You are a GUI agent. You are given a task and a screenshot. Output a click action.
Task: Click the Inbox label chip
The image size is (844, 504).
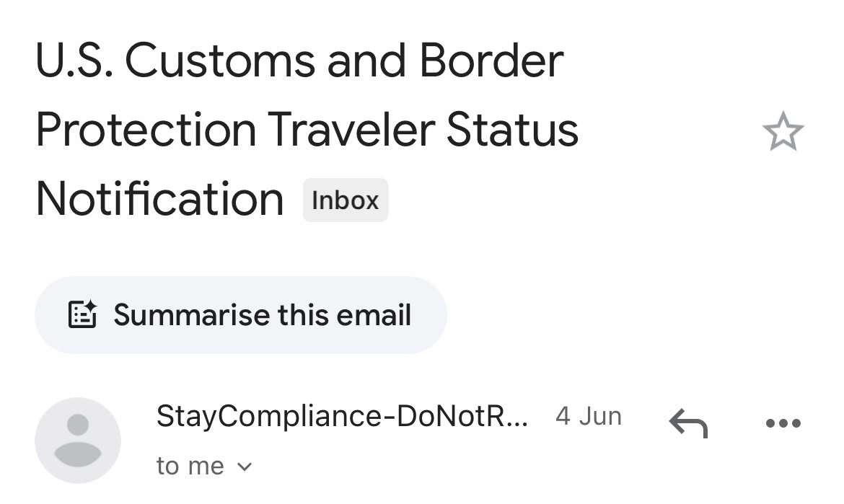[x=345, y=200]
